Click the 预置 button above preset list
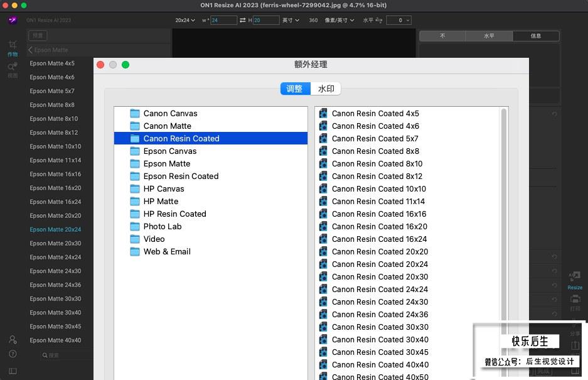Image resolution: width=588 pixels, height=380 pixels. (38, 36)
